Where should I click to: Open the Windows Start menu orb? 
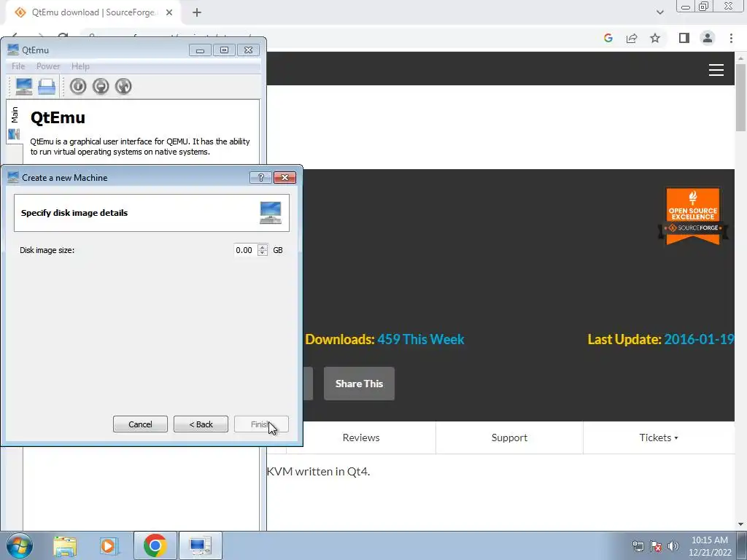[20, 545]
